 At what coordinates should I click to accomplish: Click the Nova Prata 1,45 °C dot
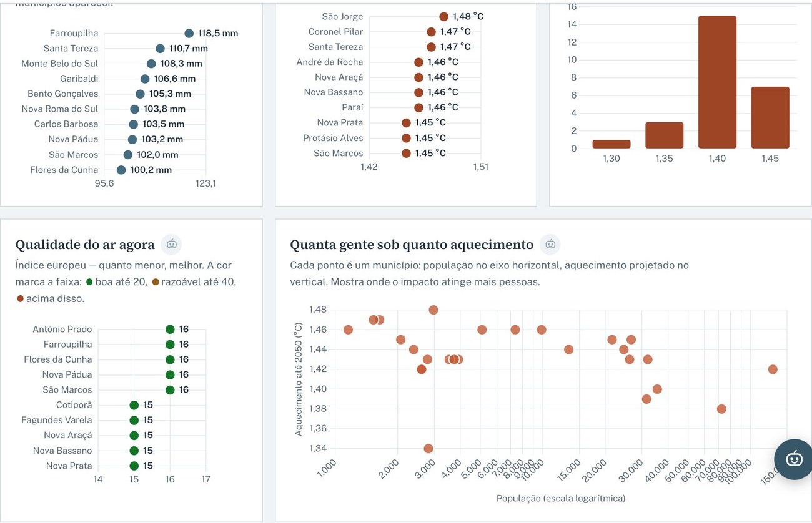tap(406, 123)
